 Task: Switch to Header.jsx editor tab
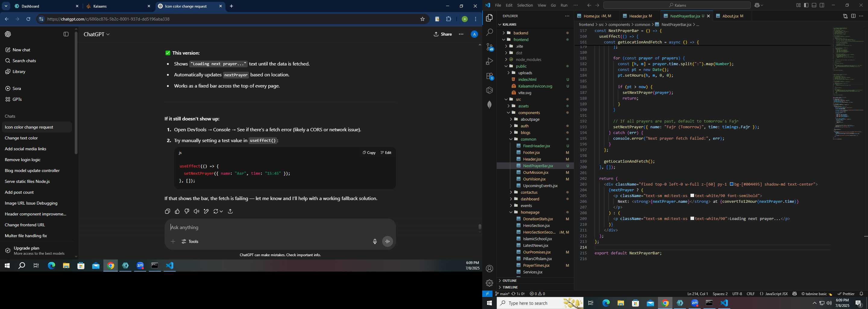point(639,16)
